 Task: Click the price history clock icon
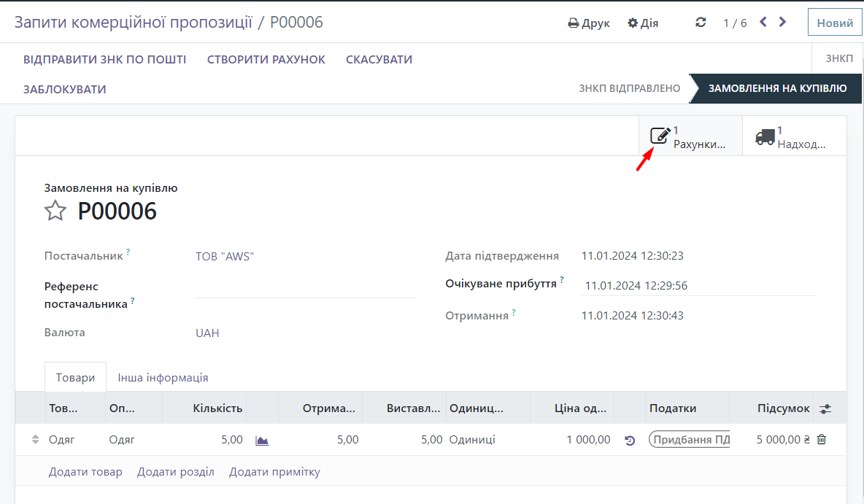pyautogui.click(x=630, y=441)
